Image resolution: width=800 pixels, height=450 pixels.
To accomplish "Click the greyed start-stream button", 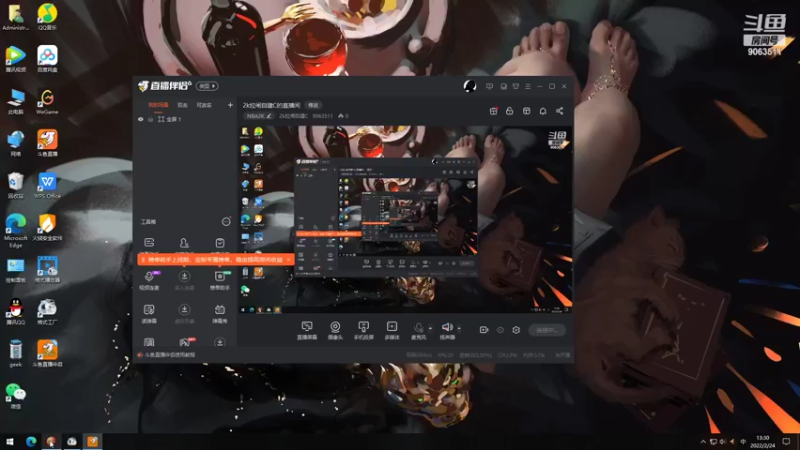I will coord(547,330).
